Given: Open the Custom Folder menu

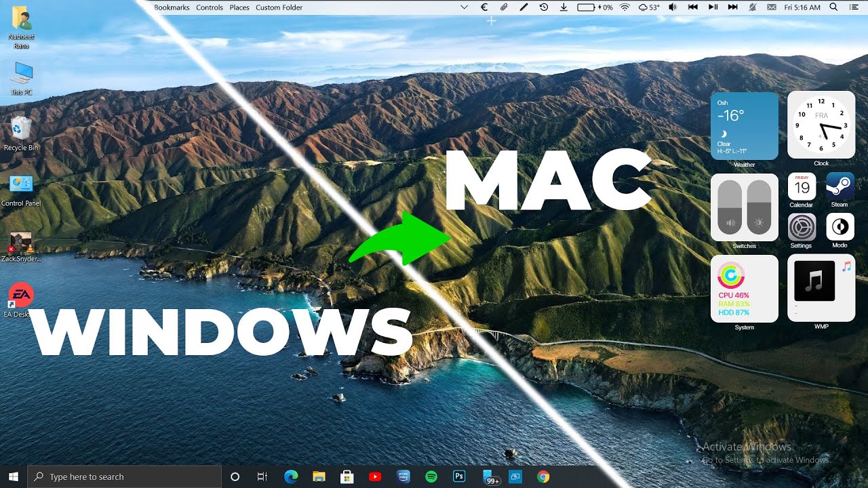Looking at the screenshot, I should (x=279, y=7).
